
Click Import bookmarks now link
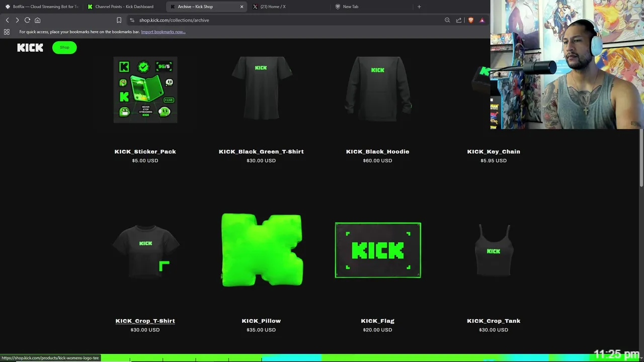point(163,32)
